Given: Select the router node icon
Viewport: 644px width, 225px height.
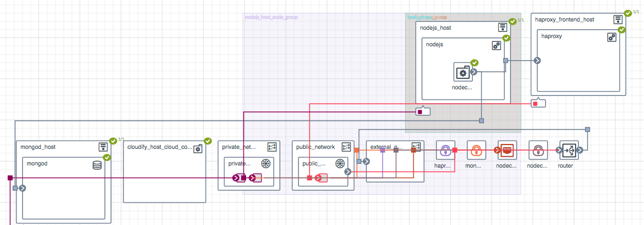Looking at the screenshot, I should (x=567, y=150).
